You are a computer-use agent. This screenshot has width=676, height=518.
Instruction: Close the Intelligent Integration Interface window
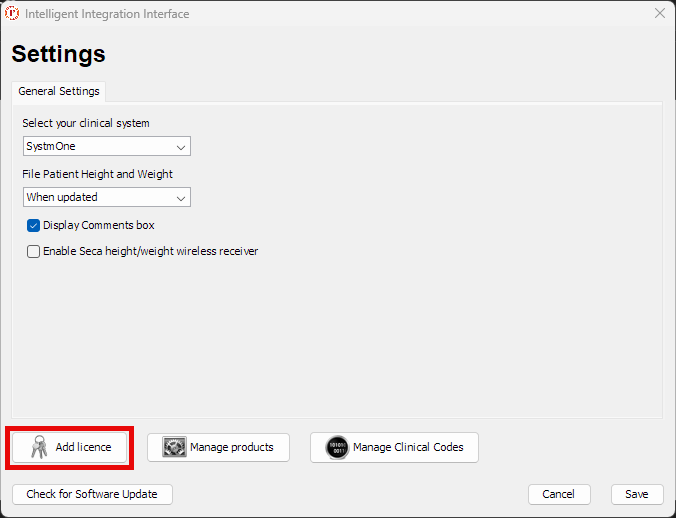pyautogui.click(x=659, y=14)
